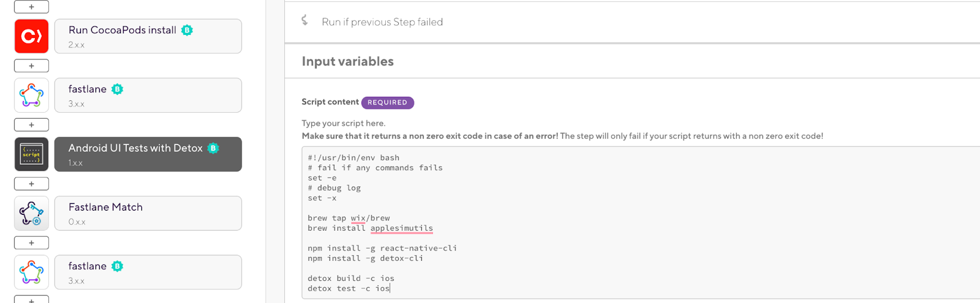The image size is (980, 303).
Task: Click the Run if previous Step failed icon
Action: [304, 20]
